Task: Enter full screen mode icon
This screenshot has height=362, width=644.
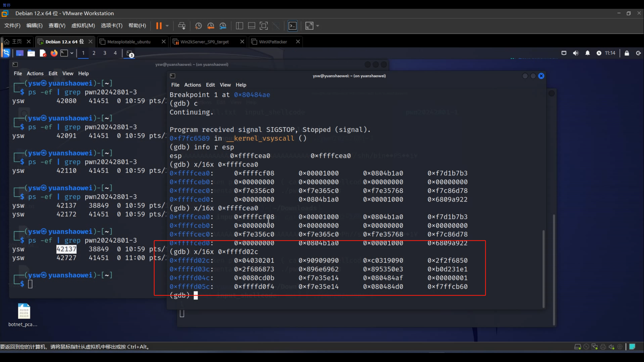Action: pyautogui.click(x=263, y=26)
